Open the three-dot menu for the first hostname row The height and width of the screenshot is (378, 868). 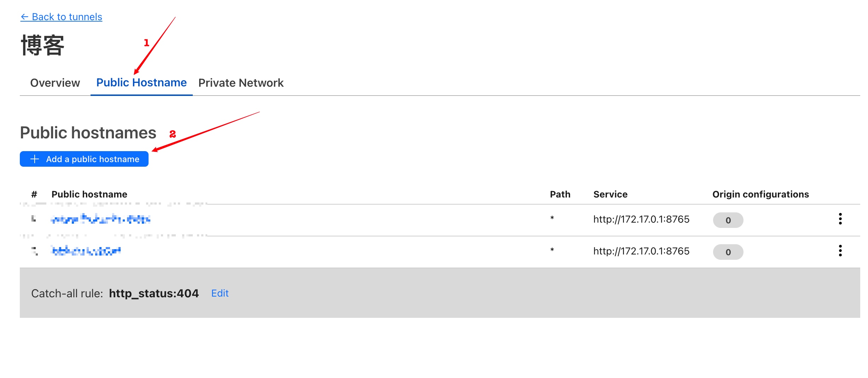point(840,219)
